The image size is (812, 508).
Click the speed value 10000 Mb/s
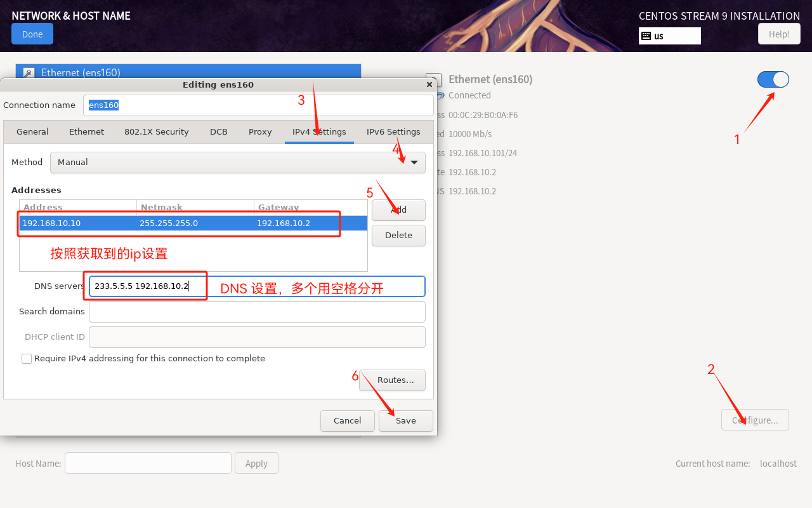[470, 134]
